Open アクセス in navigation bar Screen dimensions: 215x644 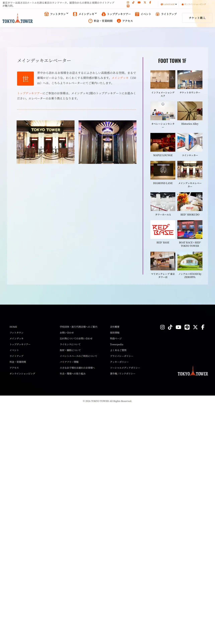[x=125, y=21]
